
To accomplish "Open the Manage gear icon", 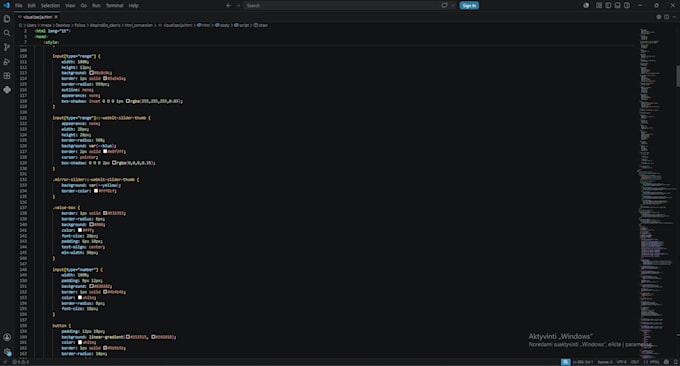I will 7,352.
